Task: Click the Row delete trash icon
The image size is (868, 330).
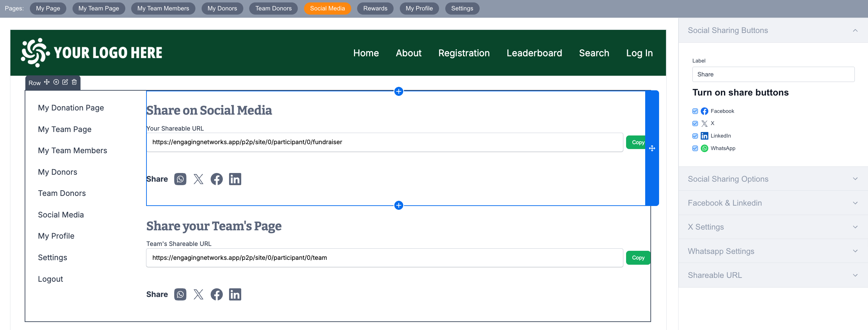Action: pos(74,82)
